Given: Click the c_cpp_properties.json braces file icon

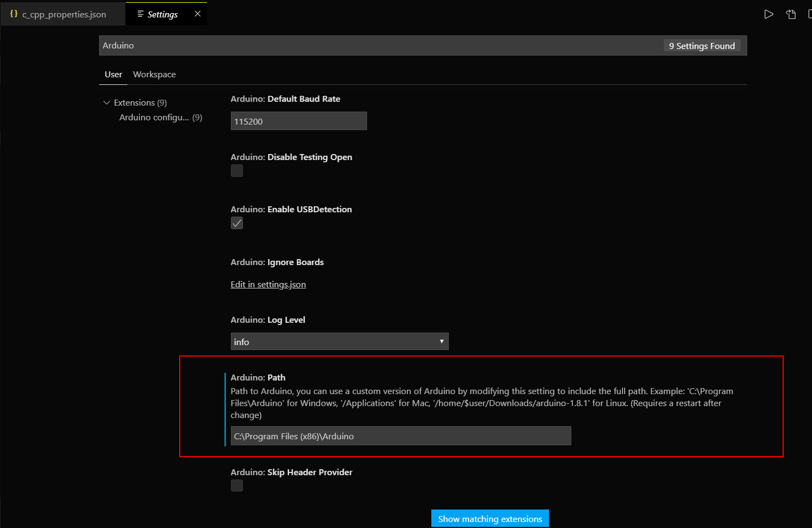Looking at the screenshot, I should click(x=14, y=14).
